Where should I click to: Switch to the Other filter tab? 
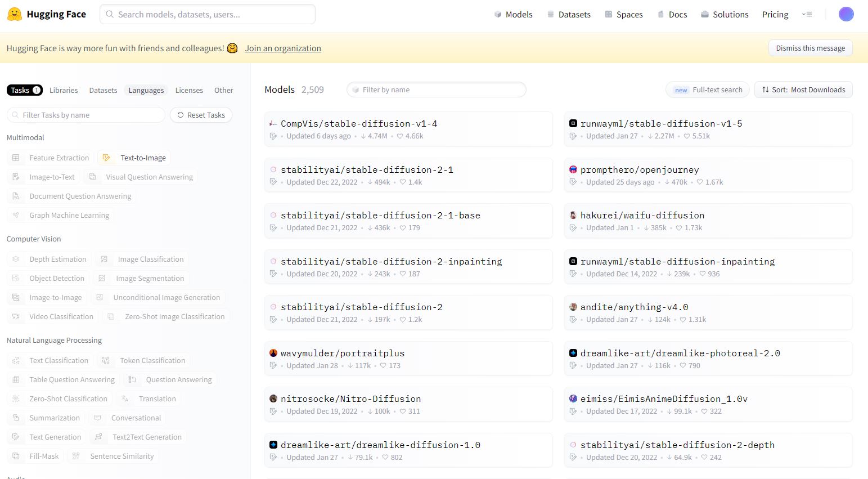(223, 90)
